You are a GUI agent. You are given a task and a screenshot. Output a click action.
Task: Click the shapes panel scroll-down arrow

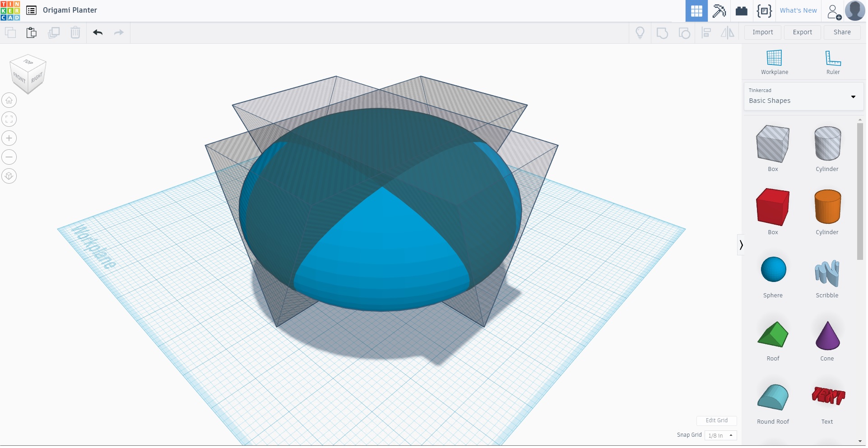pos(860,441)
